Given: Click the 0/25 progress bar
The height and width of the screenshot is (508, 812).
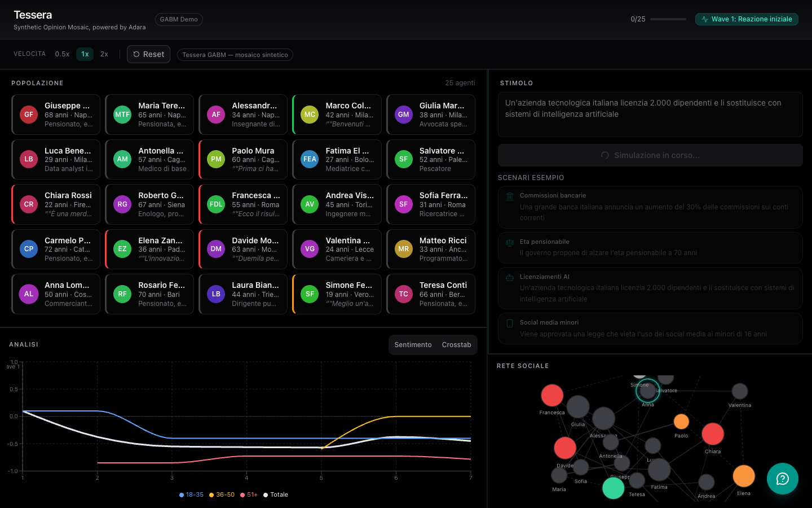Looking at the screenshot, I should [668, 19].
